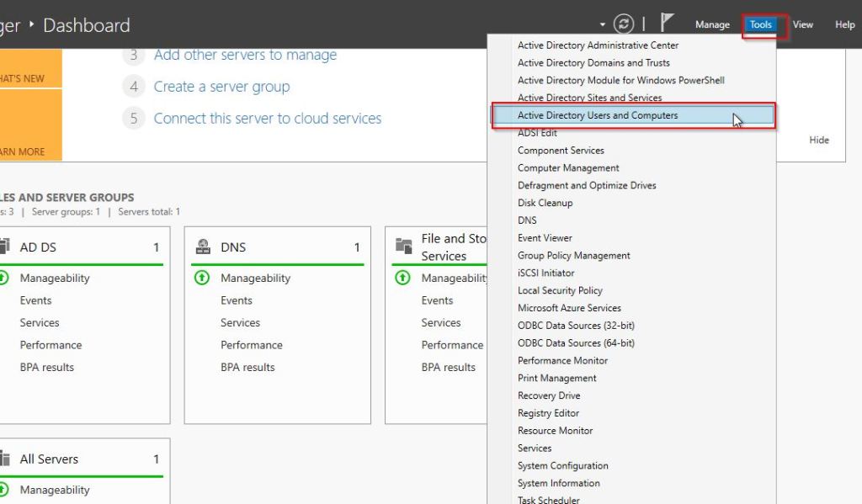Click the refresh icon in header
This screenshot has height=504, width=862.
624,24
